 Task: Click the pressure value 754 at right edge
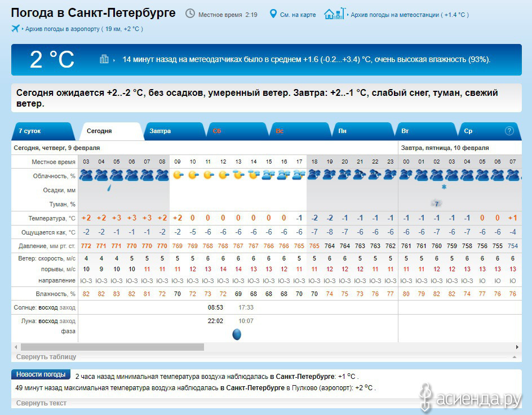point(513,246)
